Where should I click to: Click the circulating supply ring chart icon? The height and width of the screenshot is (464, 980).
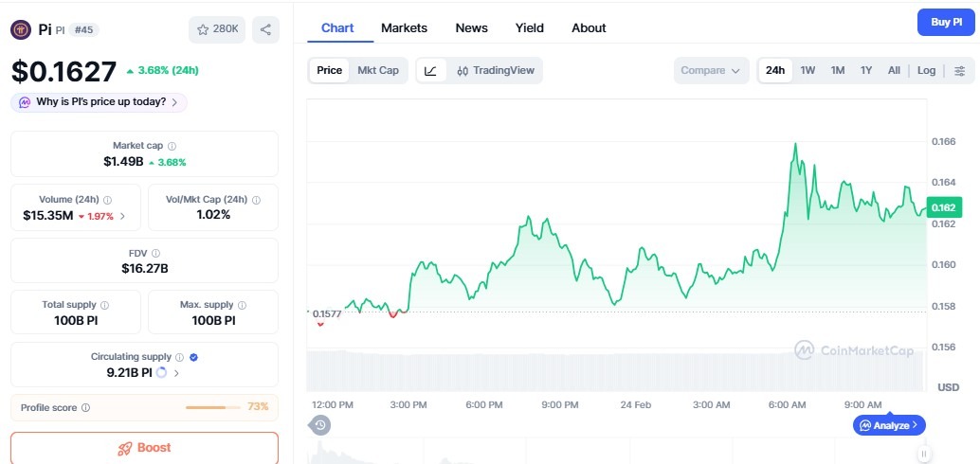click(x=161, y=373)
